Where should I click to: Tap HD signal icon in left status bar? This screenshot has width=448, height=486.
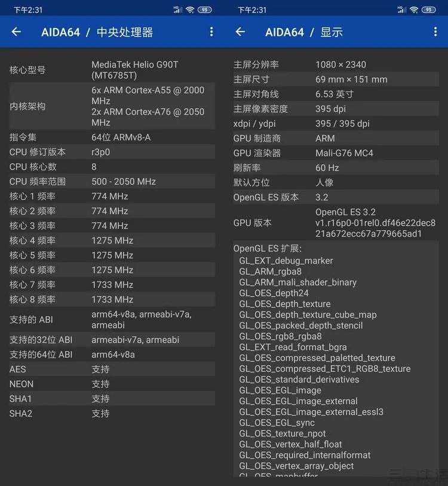[178, 10]
